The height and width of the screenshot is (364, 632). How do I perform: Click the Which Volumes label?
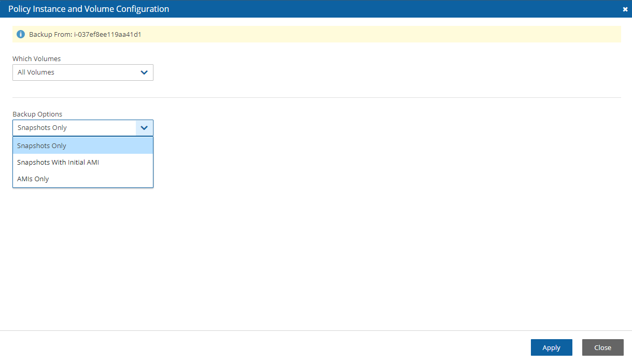click(x=36, y=59)
